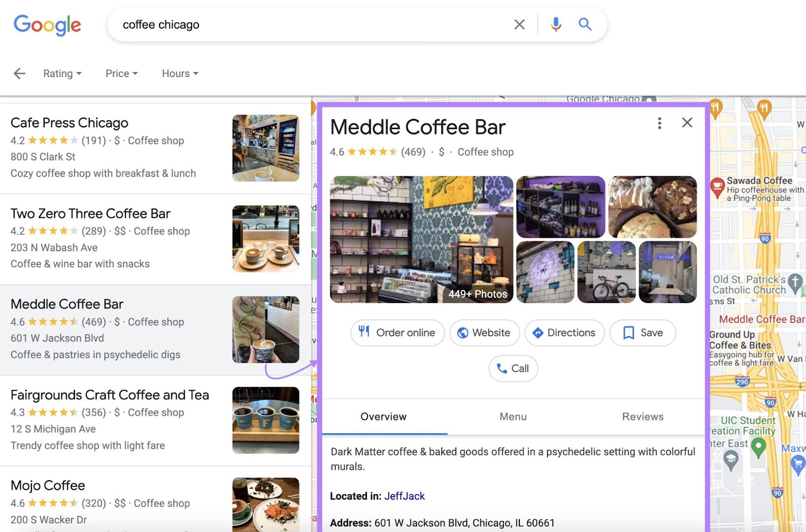Visit the Website of Meddle Coffee Bar
806x532 pixels.
(x=484, y=333)
